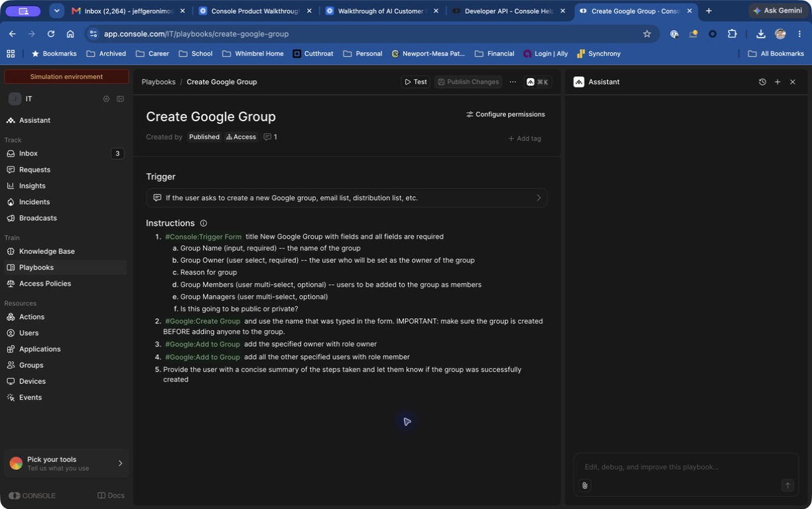This screenshot has height=509, width=812.
Task: Switch to Gmail Inbox tab
Action: pos(129,11)
